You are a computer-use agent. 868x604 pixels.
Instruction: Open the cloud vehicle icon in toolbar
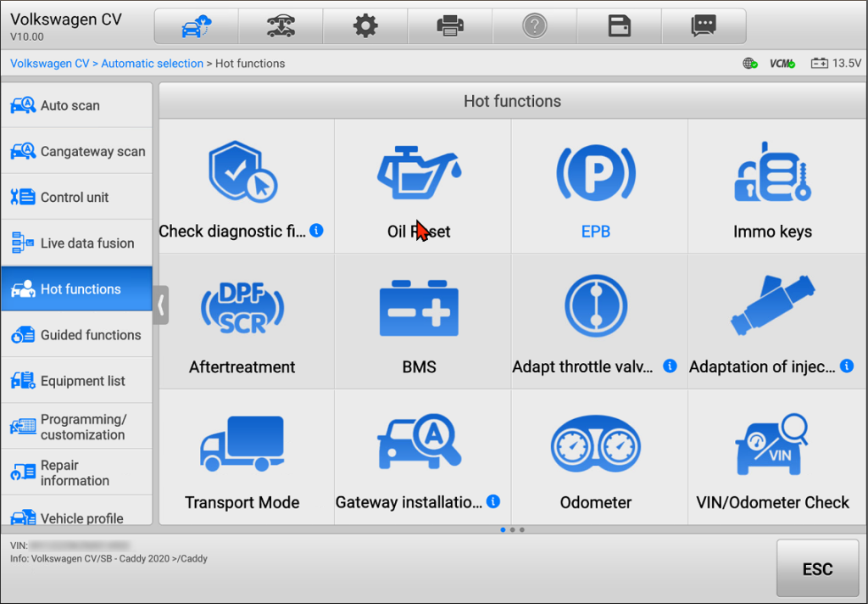(x=197, y=26)
